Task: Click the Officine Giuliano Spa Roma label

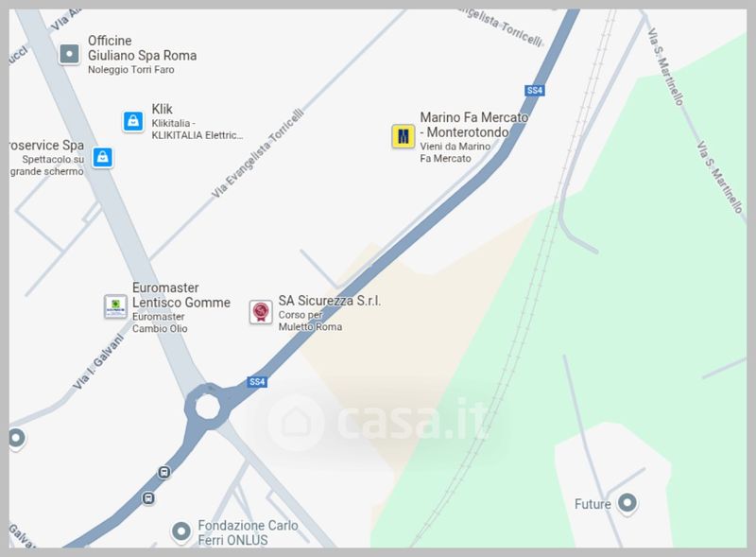Action: pos(143,48)
